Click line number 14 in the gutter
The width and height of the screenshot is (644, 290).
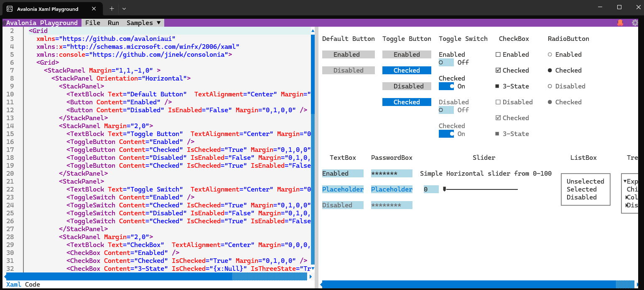pyautogui.click(x=10, y=126)
